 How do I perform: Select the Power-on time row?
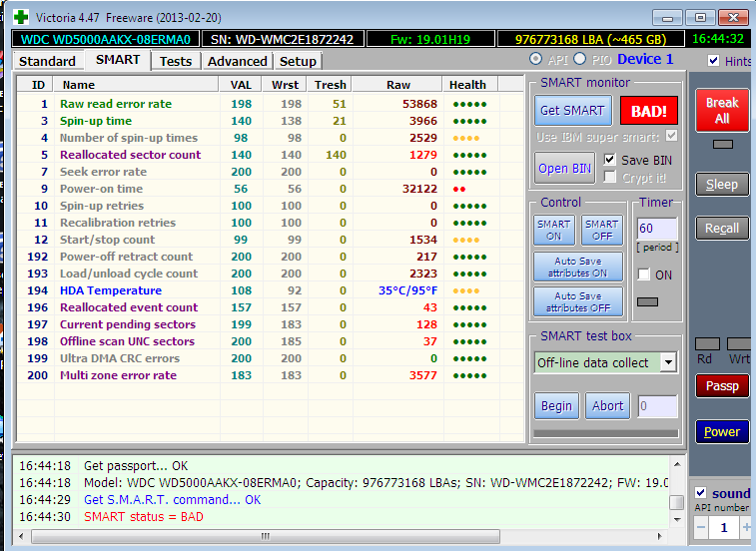pyautogui.click(x=270, y=189)
